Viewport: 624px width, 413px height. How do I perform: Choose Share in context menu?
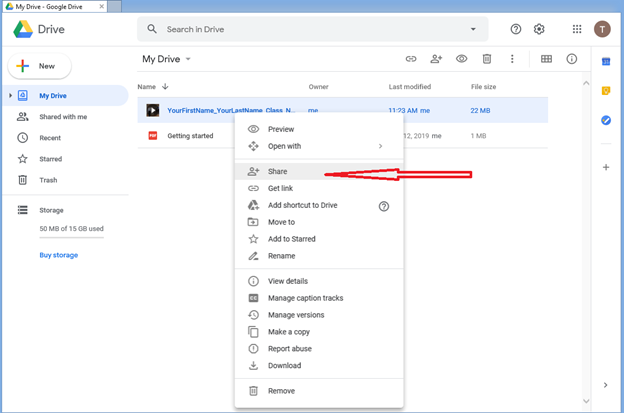[x=319, y=171]
